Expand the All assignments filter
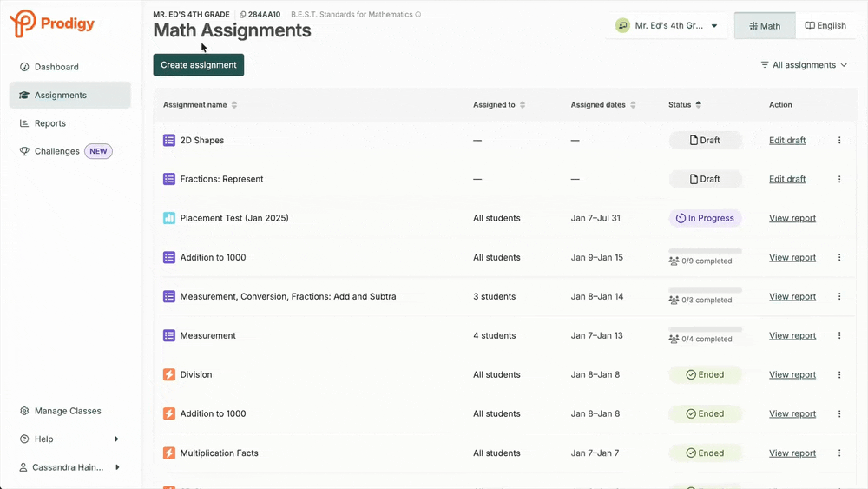The image size is (868, 489). (x=804, y=65)
